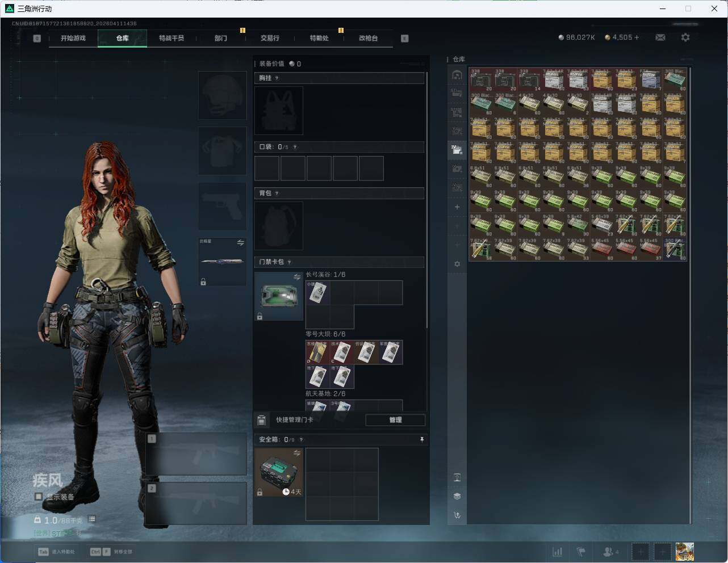Click the Ctrl F 转移全部 shortcut
This screenshot has width=728, height=563.
111,552
